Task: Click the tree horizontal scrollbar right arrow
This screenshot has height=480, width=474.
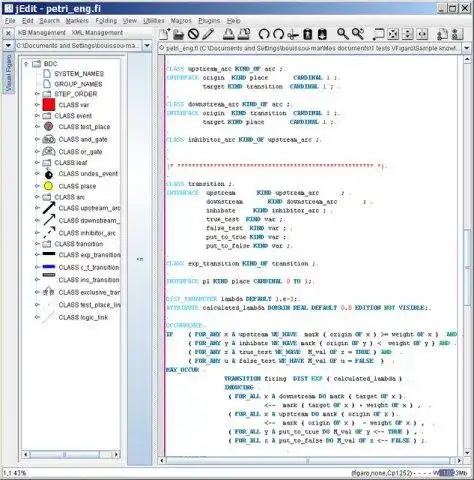Action: (x=116, y=454)
